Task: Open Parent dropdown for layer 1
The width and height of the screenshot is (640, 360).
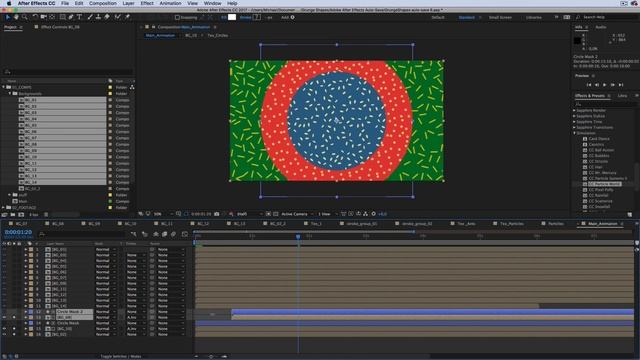Action: (171, 249)
